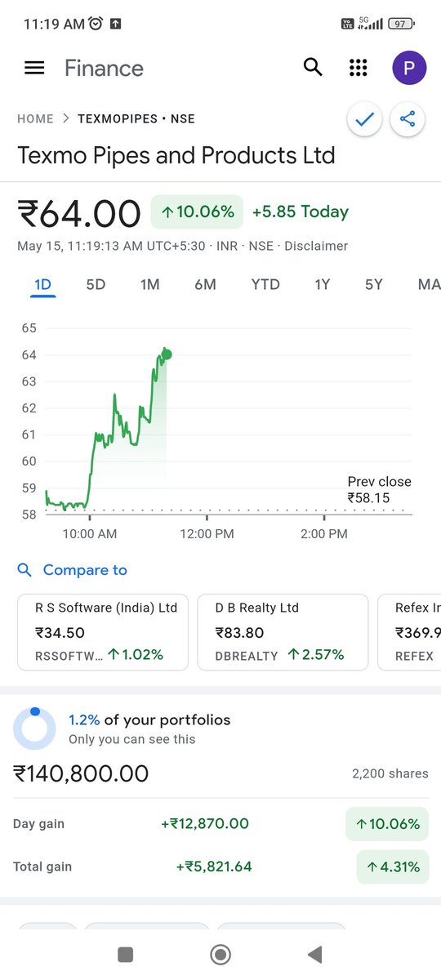
Task: Tap the Day gain +₹12,870.00 value
Action: coord(205,824)
